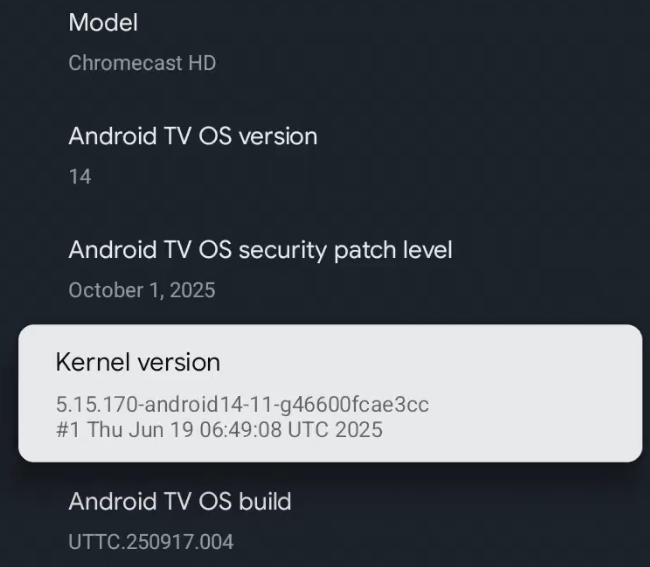The height and width of the screenshot is (567, 650).
Task: Click the October 1, 2025 patch date
Action: click(x=142, y=291)
